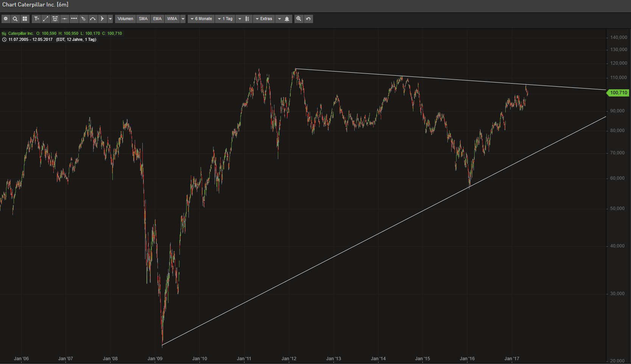
Task: Expand the indicator dropdown after WMA
Action: coord(183,19)
